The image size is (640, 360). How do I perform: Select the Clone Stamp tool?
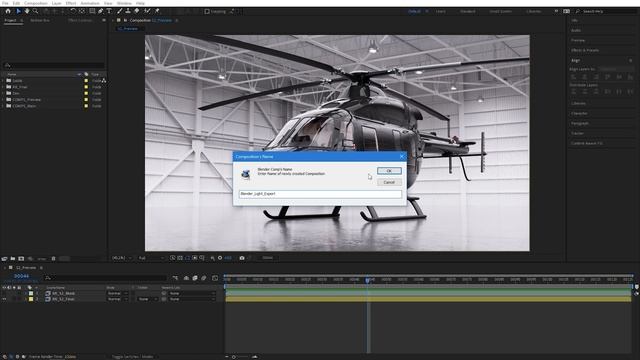tap(128, 11)
